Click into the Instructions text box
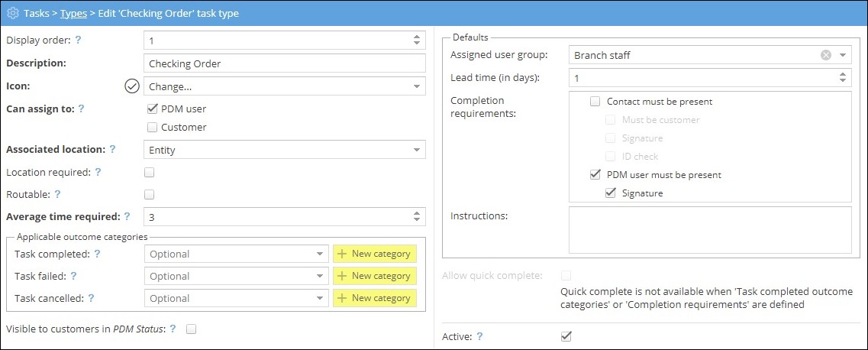This screenshot has height=350, width=868. [x=709, y=228]
